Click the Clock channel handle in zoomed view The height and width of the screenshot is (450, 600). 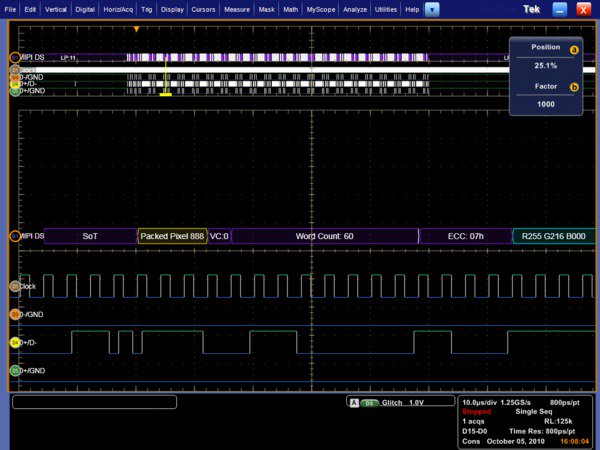(x=14, y=286)
